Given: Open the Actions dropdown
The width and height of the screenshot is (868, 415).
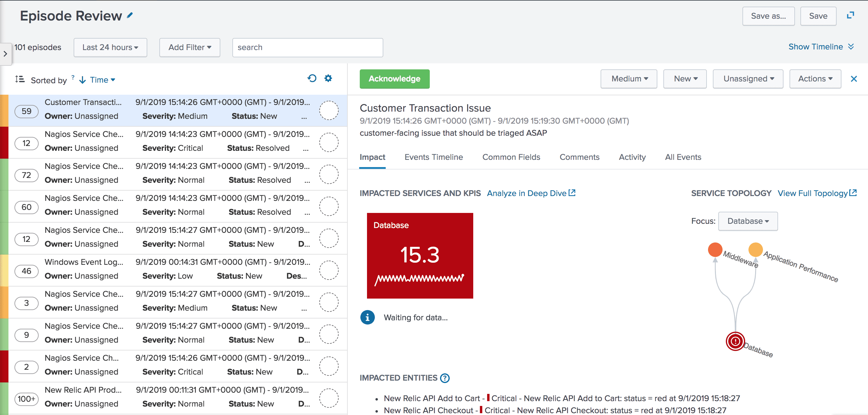Looking at the screenshot, I should (x=815, y=79).
